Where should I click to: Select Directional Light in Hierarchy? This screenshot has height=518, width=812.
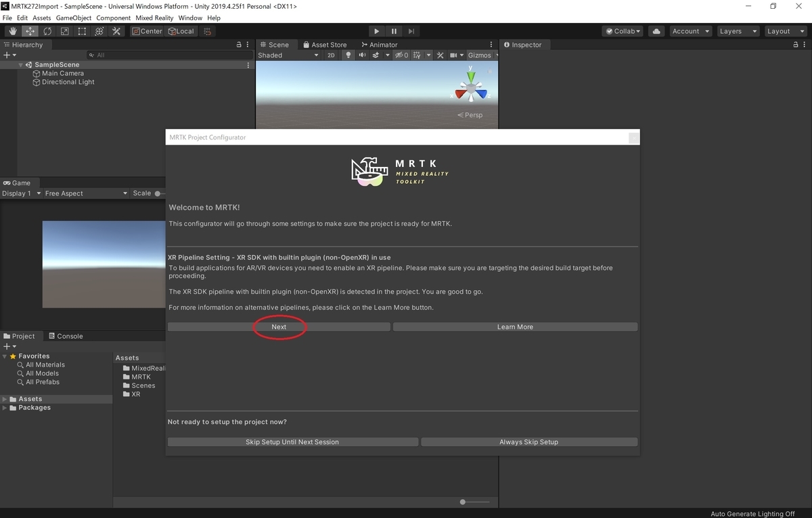click(x=68, y=82)
